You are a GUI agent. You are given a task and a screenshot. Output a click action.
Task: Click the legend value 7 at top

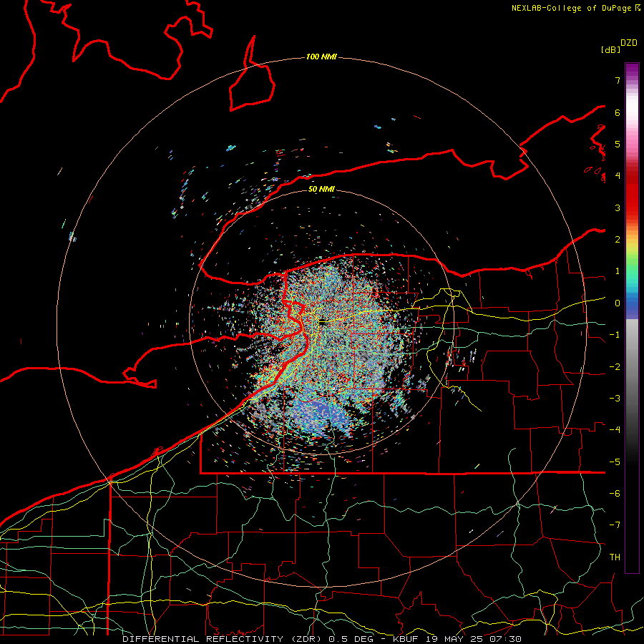pos(618,80)
